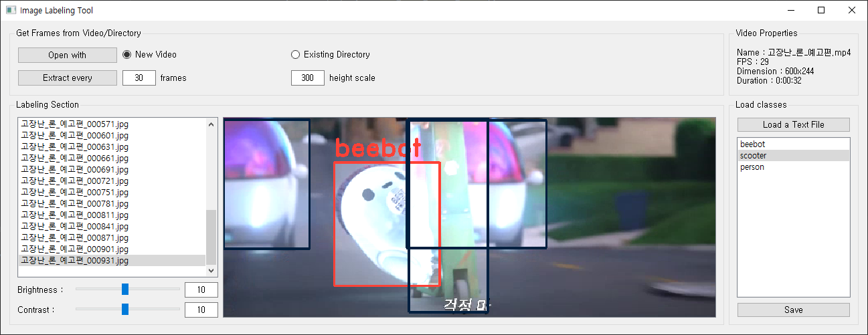Select file 고장난_론_예고편_000751.jpg
Image resolution: width=868 pixels, height=335 pixels.
[112, 192]
